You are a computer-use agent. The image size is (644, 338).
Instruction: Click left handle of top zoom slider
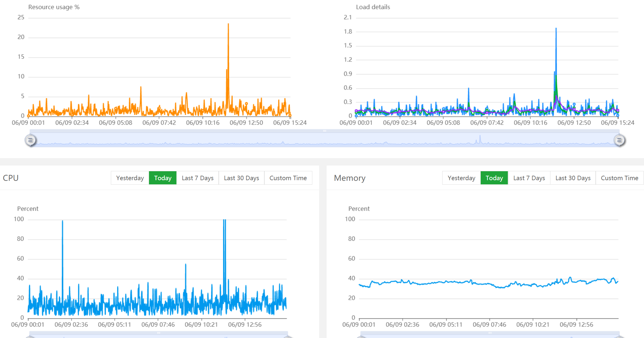click(x=30, y=140)
